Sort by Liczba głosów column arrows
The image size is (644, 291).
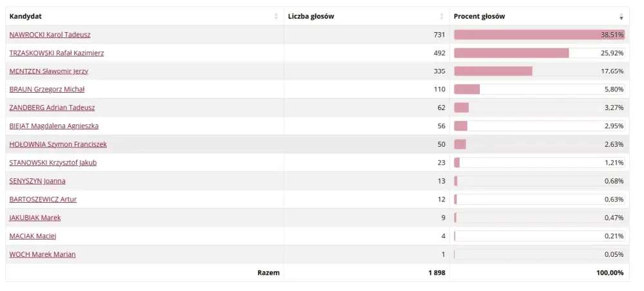442,17
